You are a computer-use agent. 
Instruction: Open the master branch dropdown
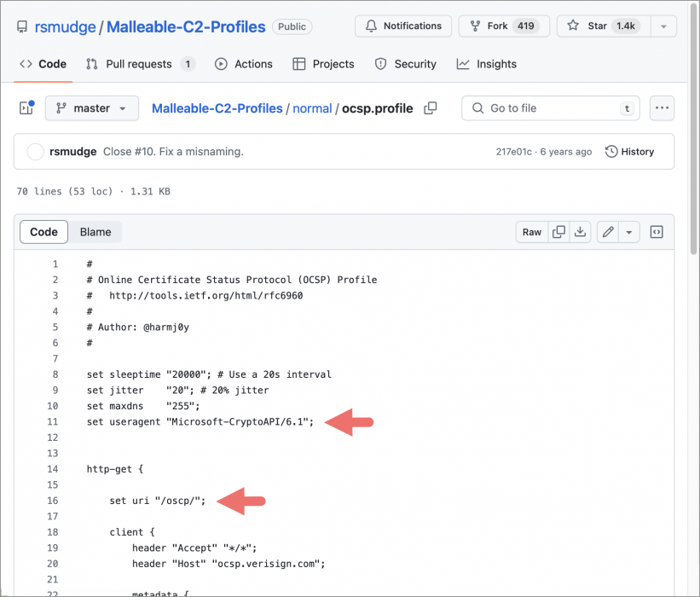click(x=91, y=108)
